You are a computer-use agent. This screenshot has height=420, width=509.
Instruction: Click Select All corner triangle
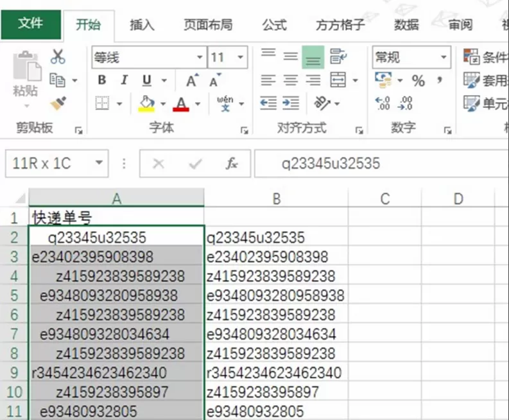pyautogui.click(x=20, y=198)
